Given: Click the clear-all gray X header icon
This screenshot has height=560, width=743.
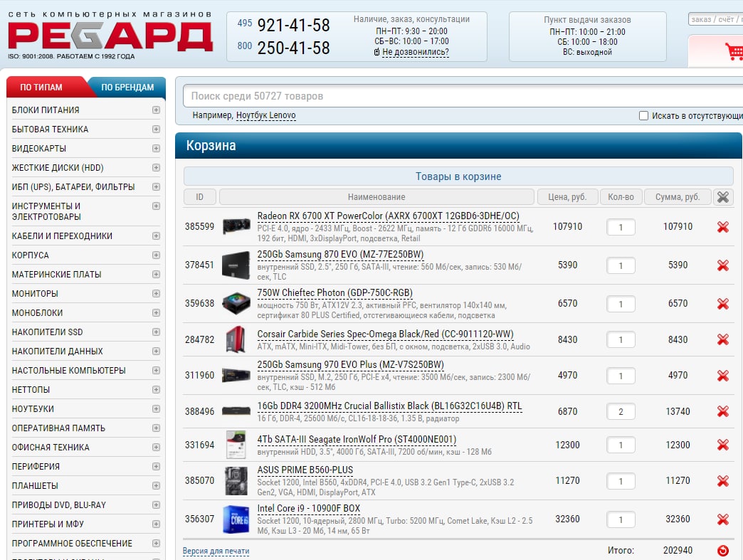Looking at the screenshot, I should click(722, 197).
